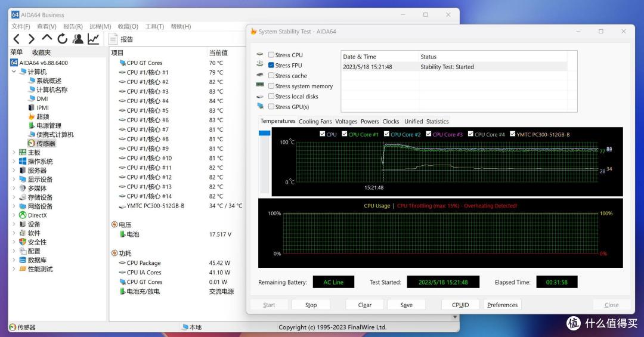Toggle CPU Core #1 graph checkbox
This screenshot has width=644, height=337.
tap(345, 134)
